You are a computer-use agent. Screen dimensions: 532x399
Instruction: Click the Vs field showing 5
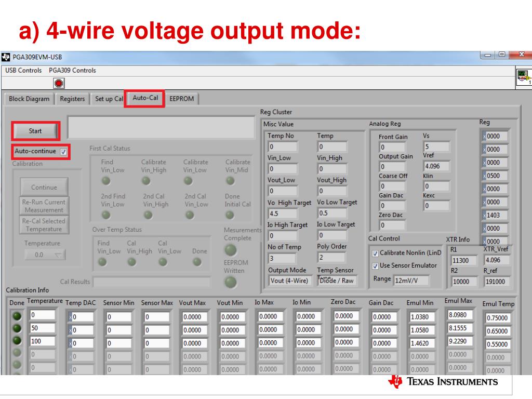click(x=436, y=147)
